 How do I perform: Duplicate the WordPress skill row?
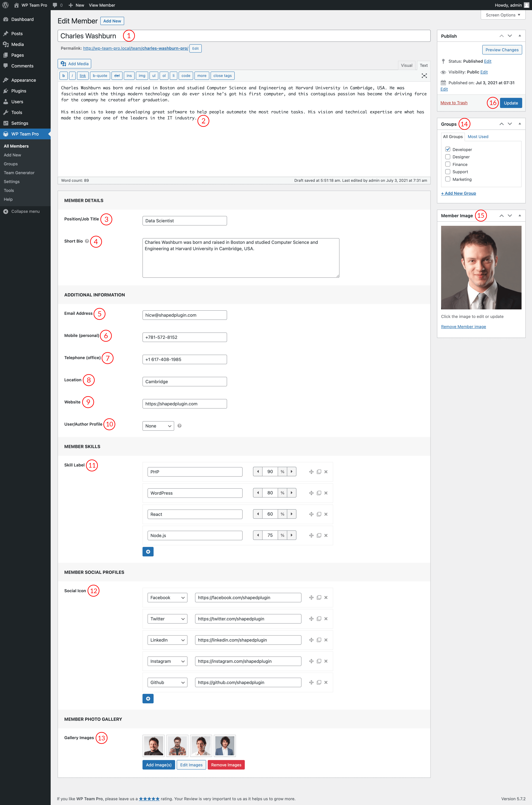click(319, 493)
